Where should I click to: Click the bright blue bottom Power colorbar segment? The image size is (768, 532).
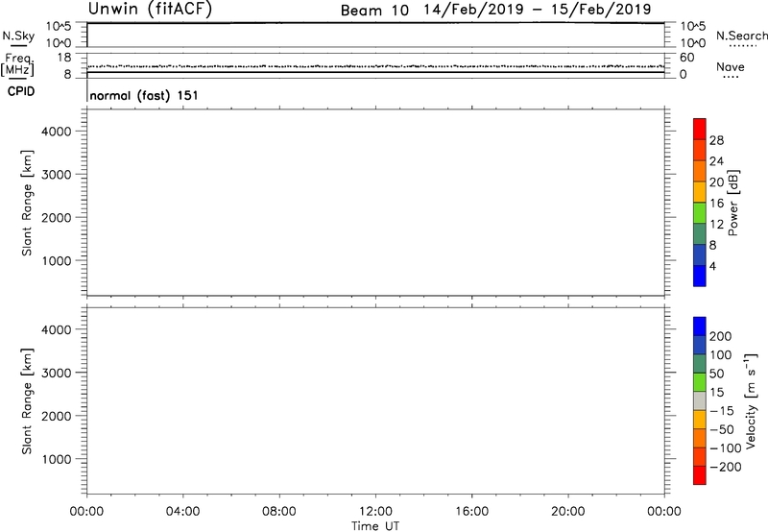pyautogui.click(x=700, y=276)
